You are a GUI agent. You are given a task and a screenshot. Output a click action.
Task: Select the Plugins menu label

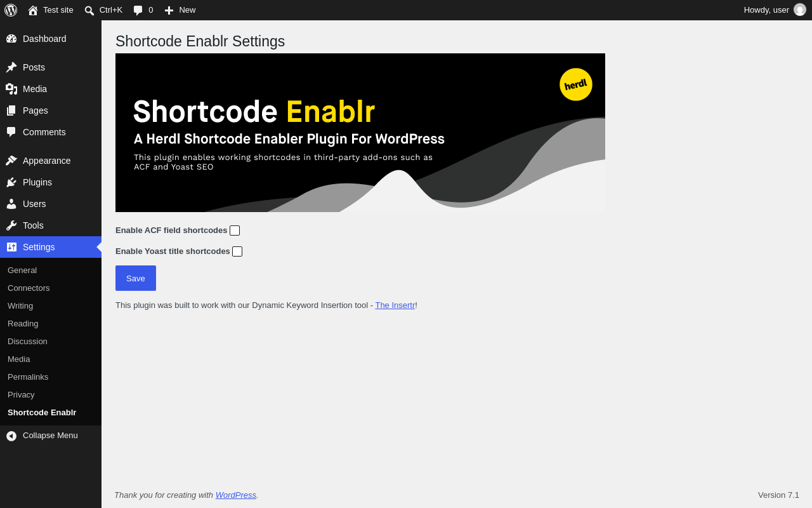click(37, 182)
